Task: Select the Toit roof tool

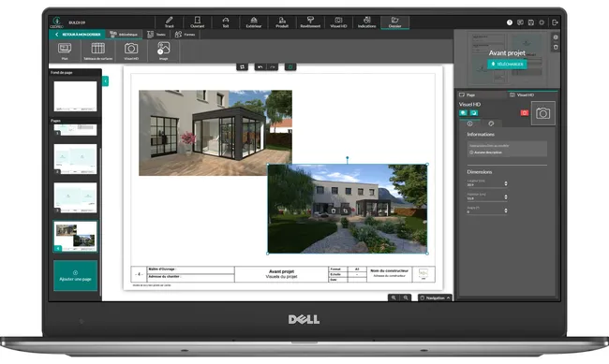Action: click(x=226, y=22)
